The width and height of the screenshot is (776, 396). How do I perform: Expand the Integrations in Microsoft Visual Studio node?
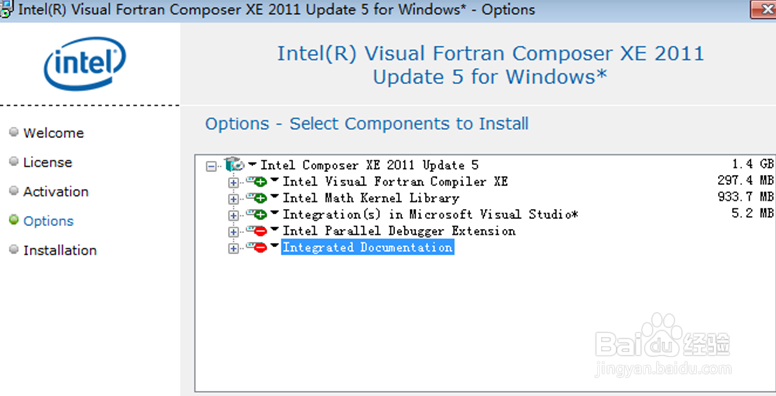(x=233, y=215)
